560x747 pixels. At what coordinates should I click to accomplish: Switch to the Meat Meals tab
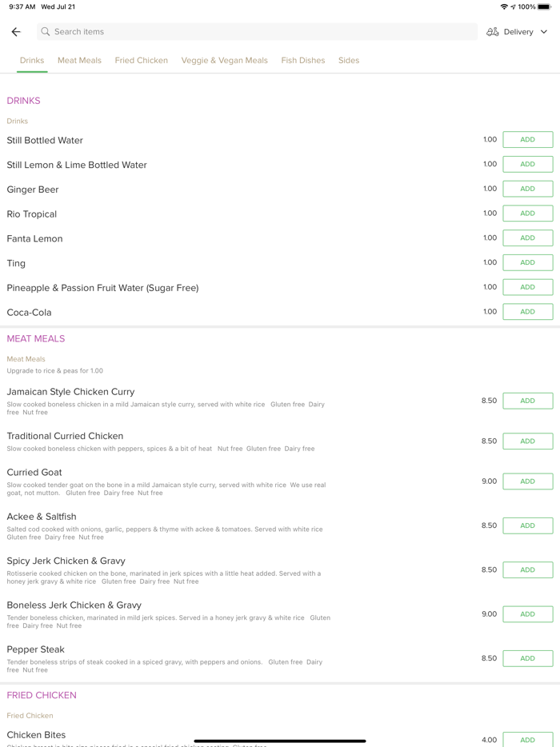point(79,61)
